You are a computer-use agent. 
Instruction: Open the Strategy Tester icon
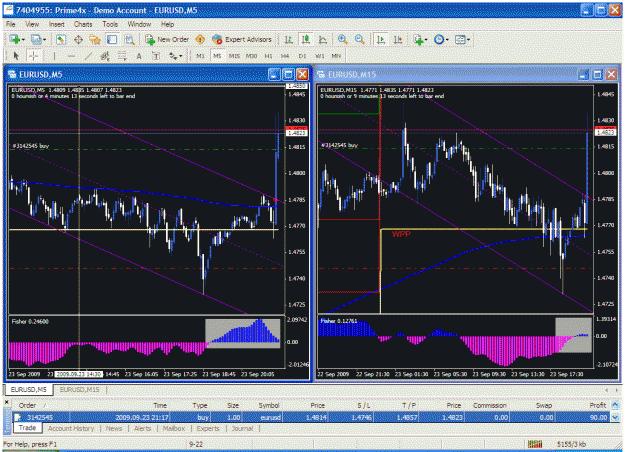coord(129,39)
